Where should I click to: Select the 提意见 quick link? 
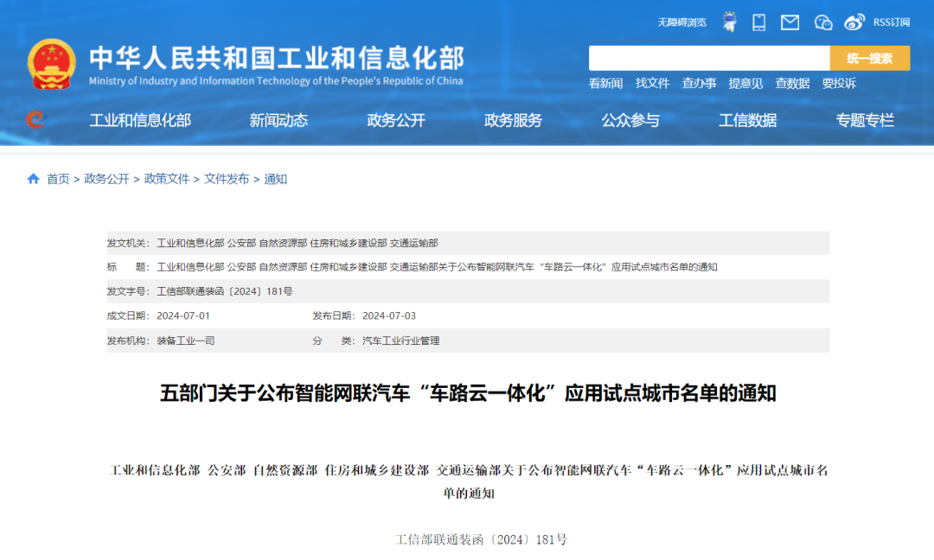pyautogui.click(x=745, y=83)
